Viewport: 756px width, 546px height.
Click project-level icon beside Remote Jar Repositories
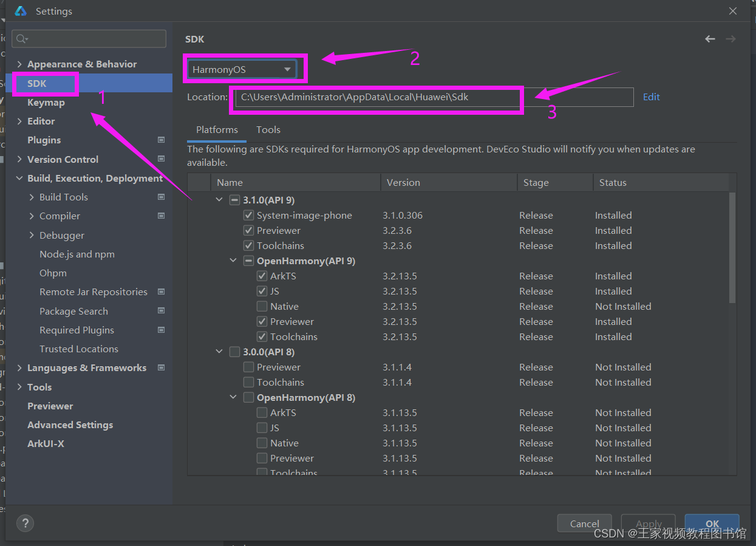coord(162,292)
